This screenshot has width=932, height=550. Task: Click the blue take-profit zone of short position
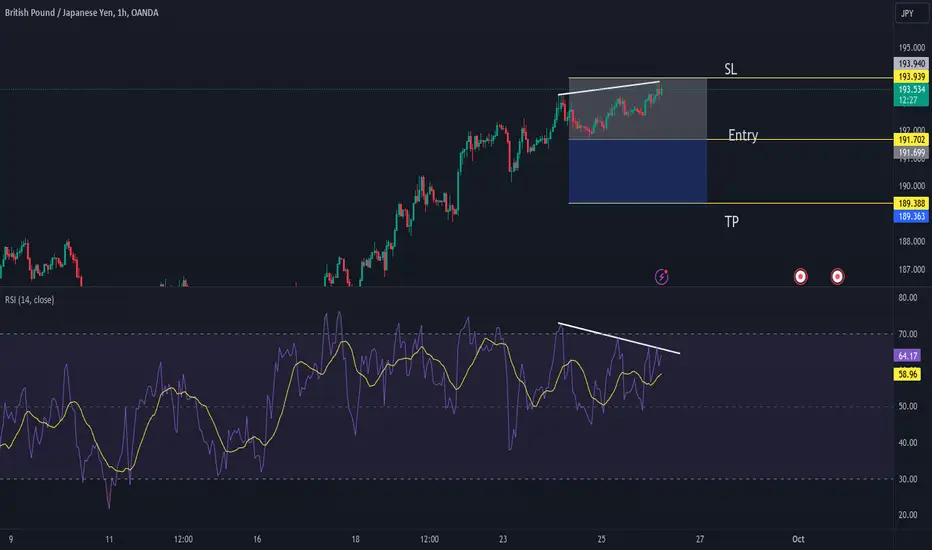tap(638, 172)
